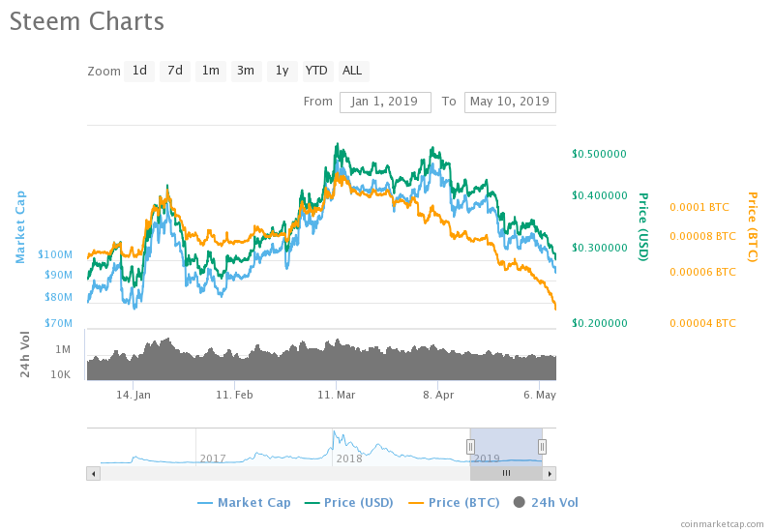Click the From date field Jan 1, 2019
This screenshot has width=774, height=532.
[x=385, y=103]
